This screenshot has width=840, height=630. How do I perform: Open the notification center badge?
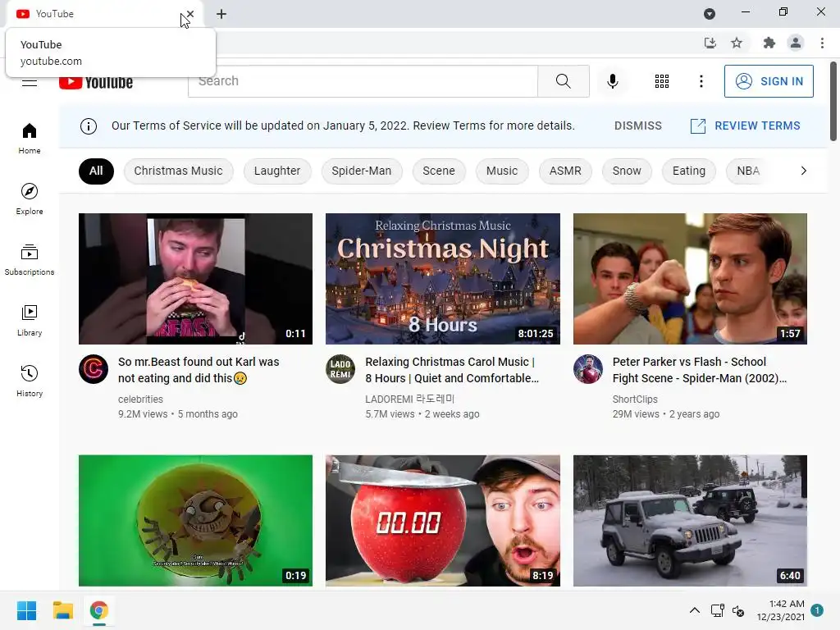[817, 610]
